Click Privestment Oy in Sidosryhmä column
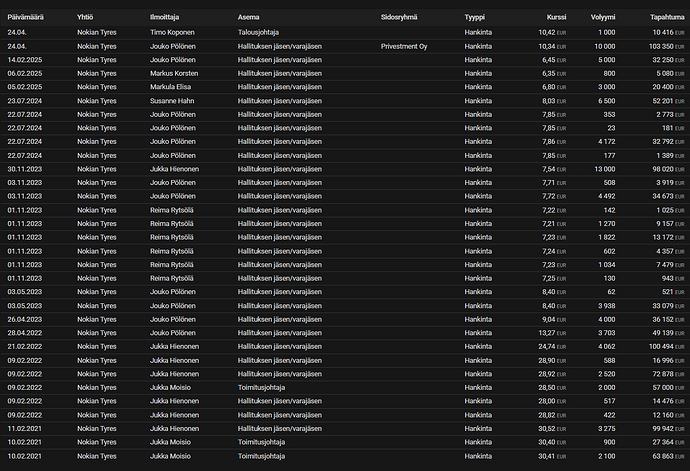Image resolution: width=690 pixels, height=471 pixels. coord(404,46)
